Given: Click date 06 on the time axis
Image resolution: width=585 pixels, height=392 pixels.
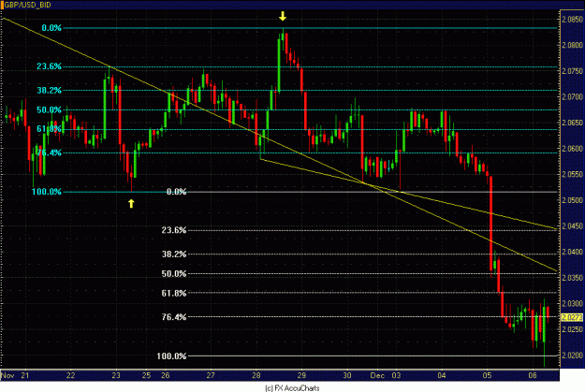Looking at the screenshot, I should pyautogui.click(x=533, y=375).
